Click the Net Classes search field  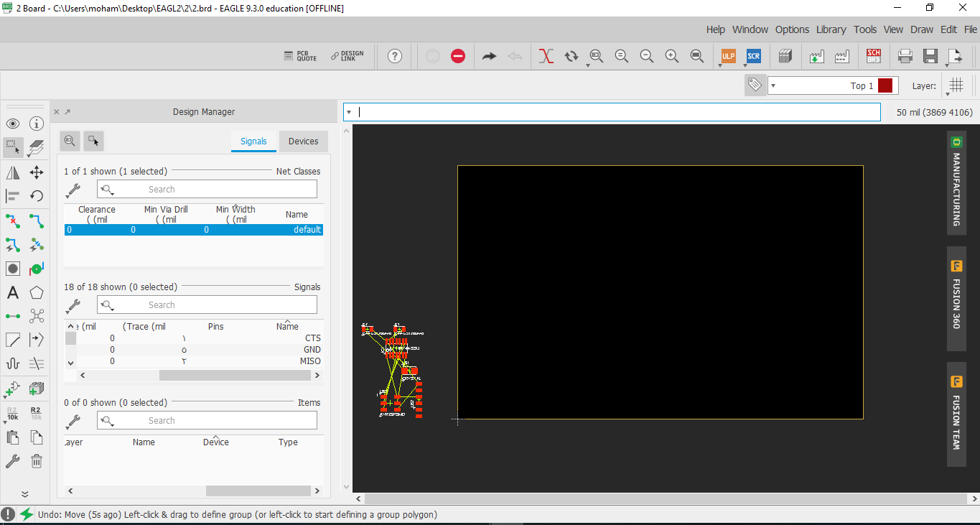tap(207, 189)
